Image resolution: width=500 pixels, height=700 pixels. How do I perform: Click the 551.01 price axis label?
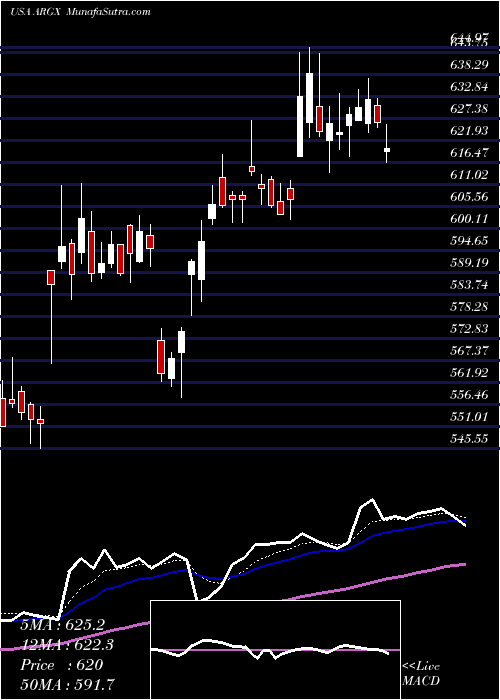pos(468,417)
